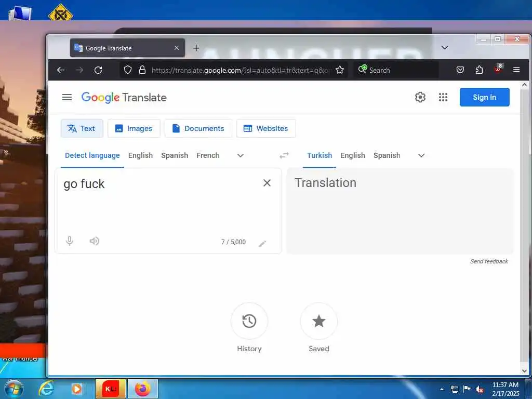Open the muted volume tray icon

[x=480, y=389]
